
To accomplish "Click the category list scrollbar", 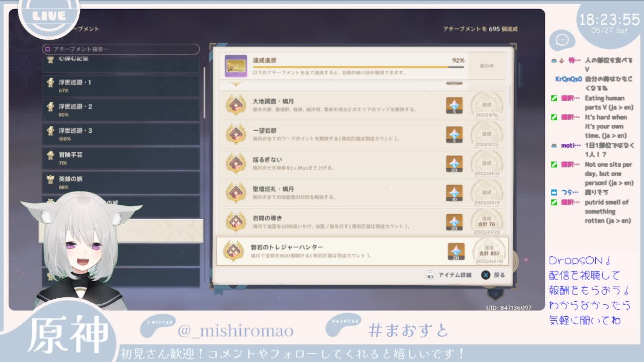I will 205,93.
